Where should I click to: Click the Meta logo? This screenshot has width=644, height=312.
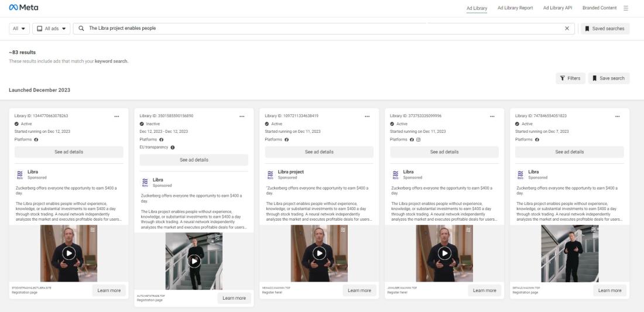23,8
